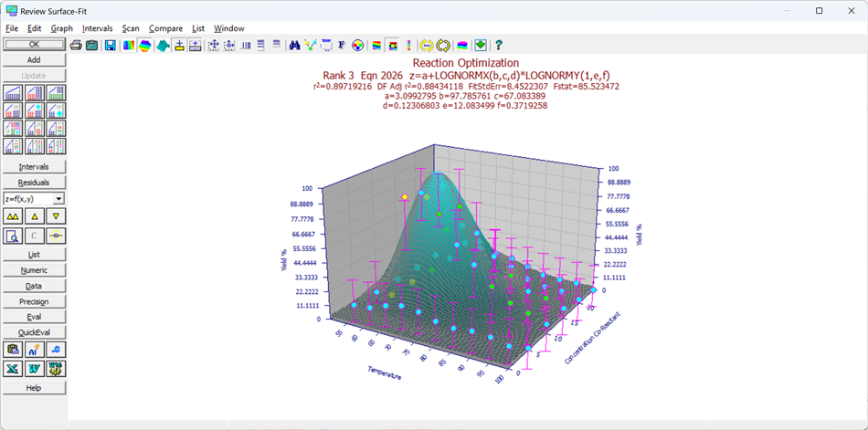Click the rainbow gradient surface icon
Screen dimensions: 868x430
click(129, 46)
